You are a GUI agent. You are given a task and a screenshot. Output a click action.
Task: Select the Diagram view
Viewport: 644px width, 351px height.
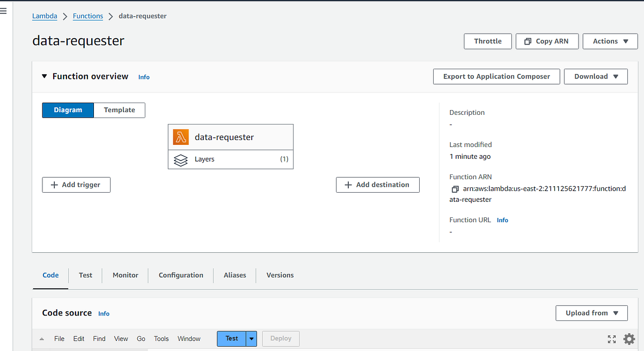(x=68, y=110)
